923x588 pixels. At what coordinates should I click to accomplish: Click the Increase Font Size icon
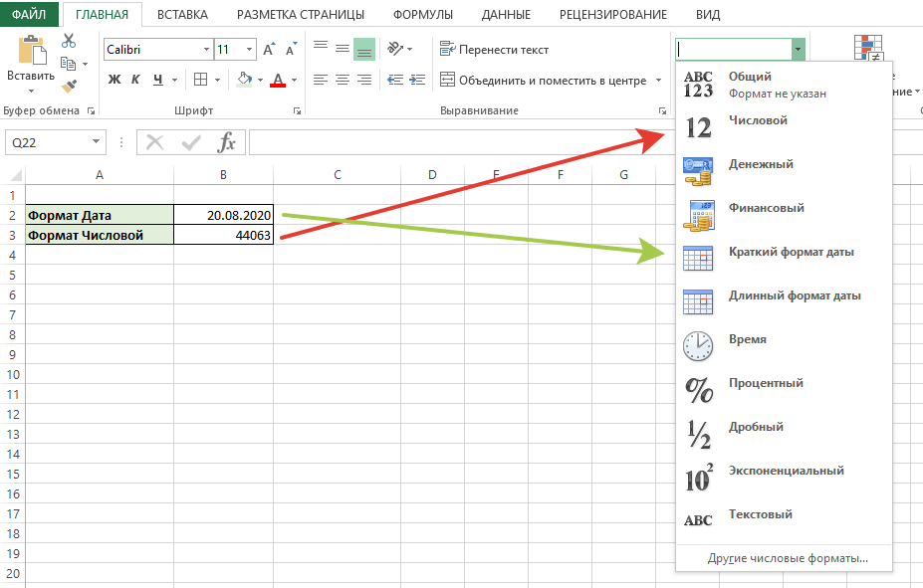269,50
